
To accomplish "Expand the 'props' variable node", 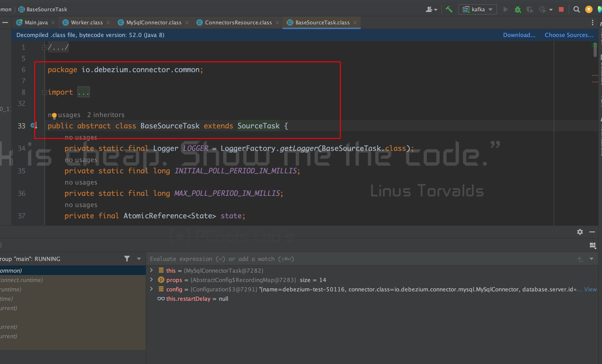I will (x=151, y=279).
